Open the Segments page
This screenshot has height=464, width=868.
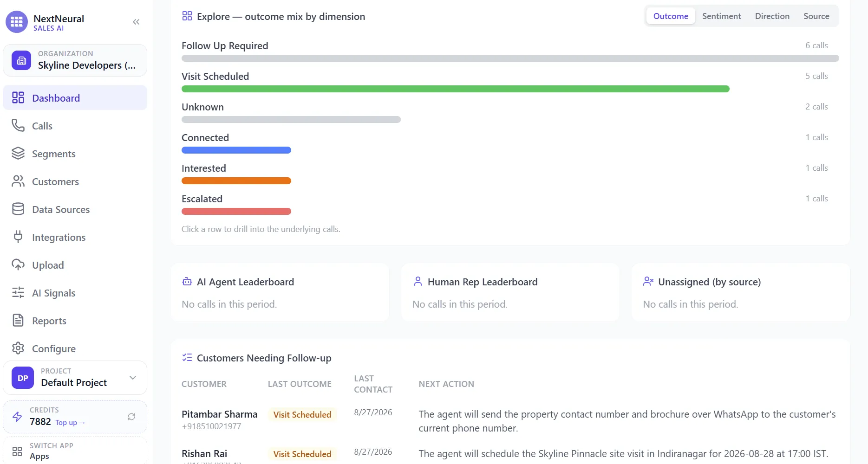click(x=75, y=153)
